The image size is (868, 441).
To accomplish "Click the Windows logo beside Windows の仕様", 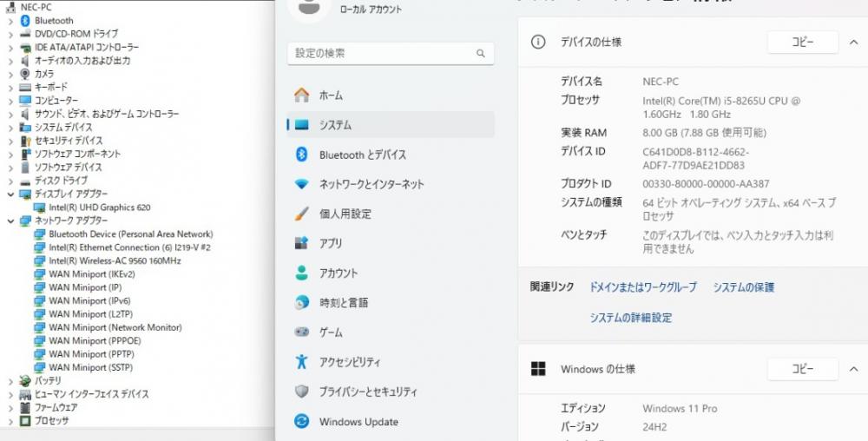I will click(538, 369).
